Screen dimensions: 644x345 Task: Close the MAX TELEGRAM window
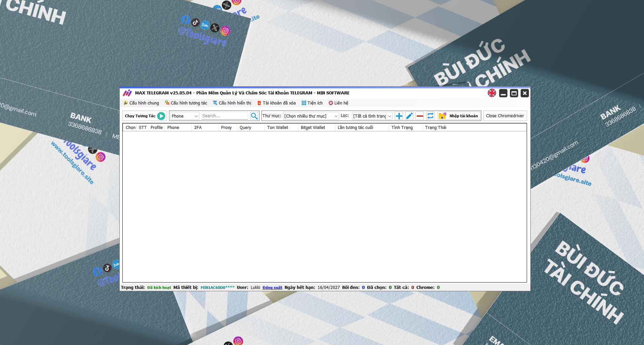(525, 93)
